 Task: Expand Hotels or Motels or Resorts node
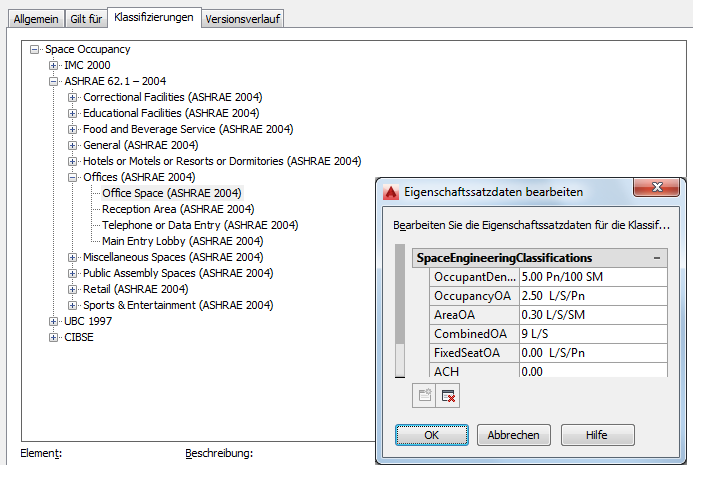pyautogui.click(x=72, y=161)
